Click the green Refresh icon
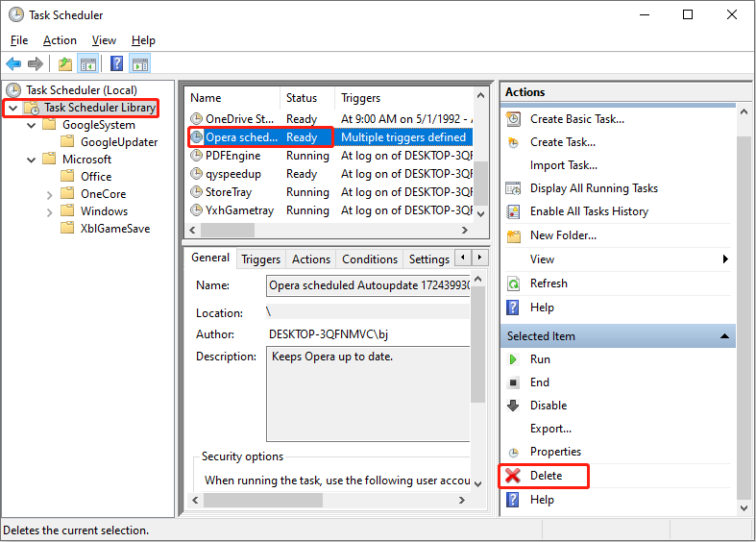756x542 pixels. [x=514, y=283]
